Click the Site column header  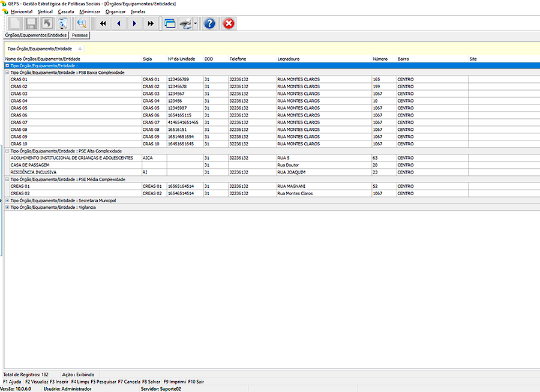pyautogui.click(x=504, y=59)
